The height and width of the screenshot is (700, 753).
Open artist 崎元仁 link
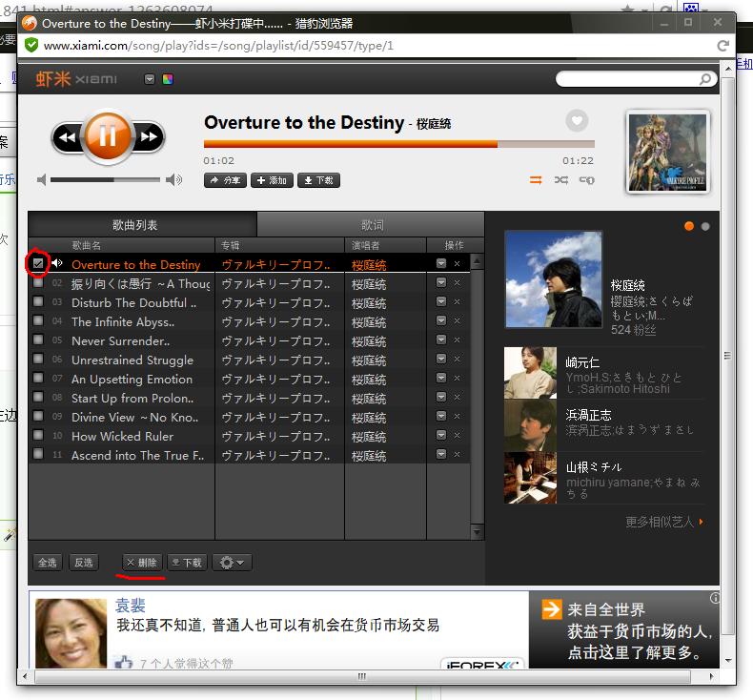click(582, 362)
